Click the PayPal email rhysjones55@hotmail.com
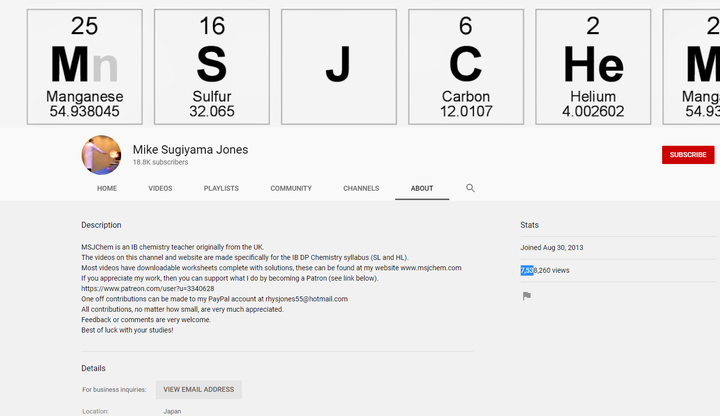Screen dimensions: 720x416 pos(306,299)
